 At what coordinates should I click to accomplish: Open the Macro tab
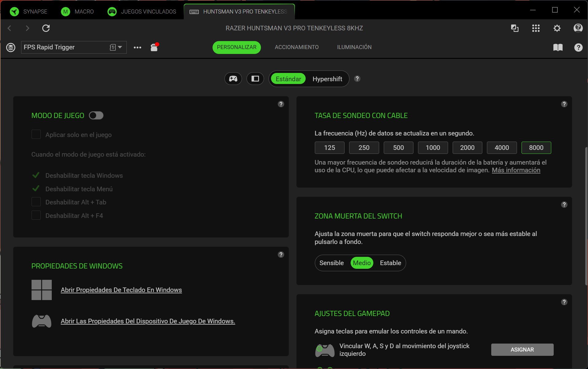pyautogui.click(x=77, y=12)
